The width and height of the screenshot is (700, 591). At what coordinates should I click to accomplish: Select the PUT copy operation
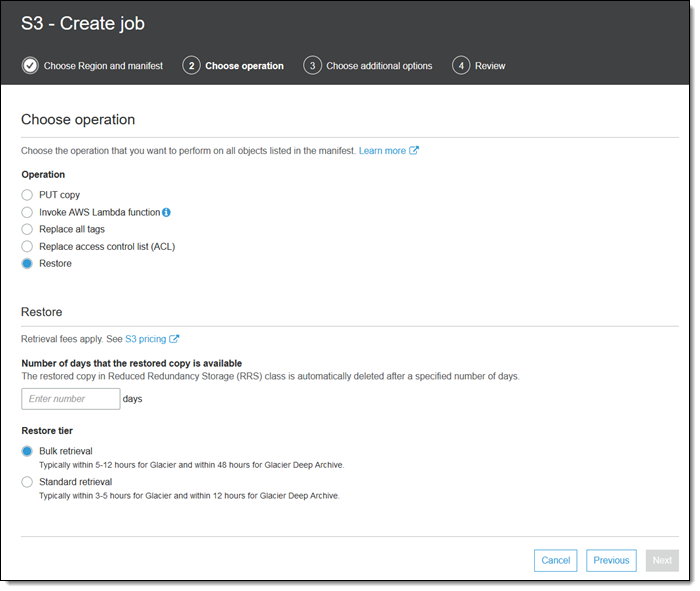coord(27,195)
